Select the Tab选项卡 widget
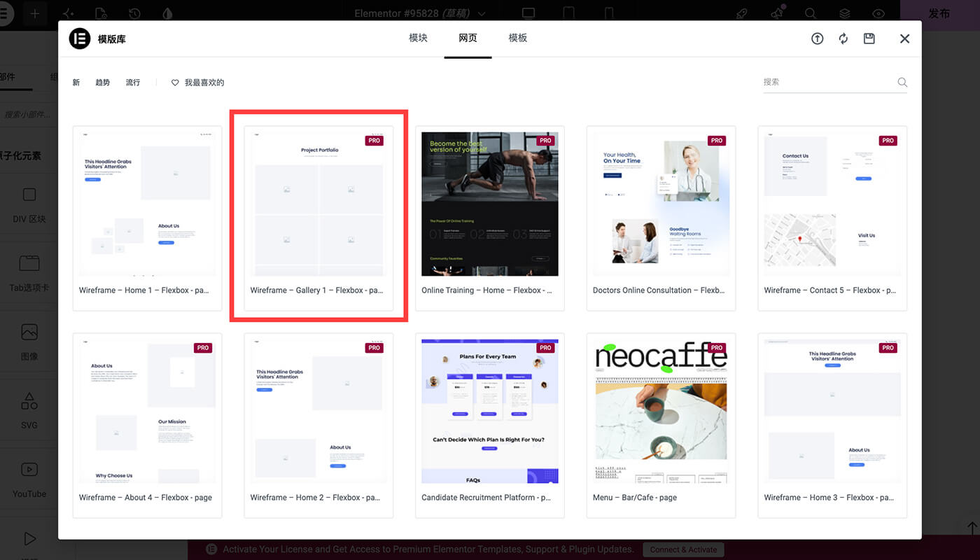This screenshot has width=980, height=560. pyautogui.click(x=29, y=272)
